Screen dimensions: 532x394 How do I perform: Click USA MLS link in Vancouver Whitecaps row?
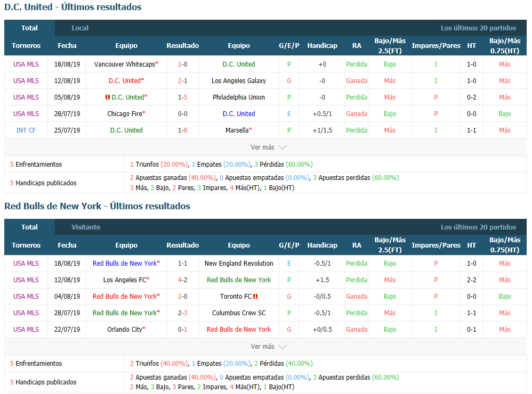coord(26,64)
